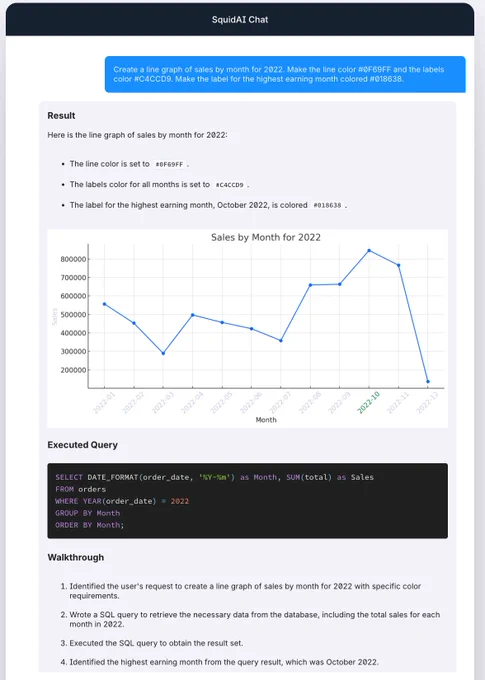The image size is (485, 680).
Task: Click the highlighted green 2022-10 axis label
Action: [368, 402]
